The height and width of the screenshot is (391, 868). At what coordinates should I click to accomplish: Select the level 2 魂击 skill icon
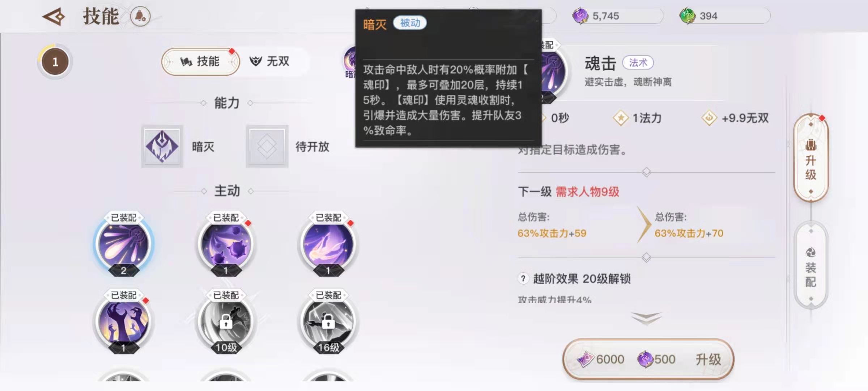[123, 244]
